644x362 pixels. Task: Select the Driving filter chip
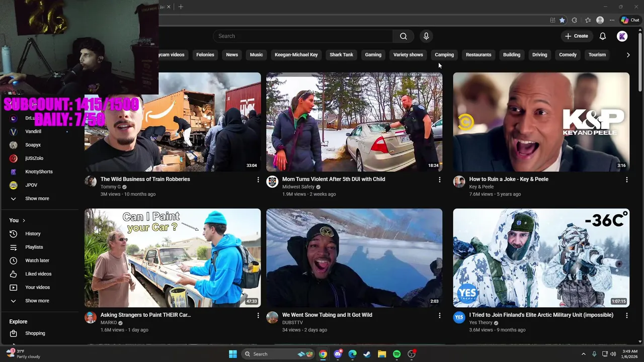(x=540, y=55)
